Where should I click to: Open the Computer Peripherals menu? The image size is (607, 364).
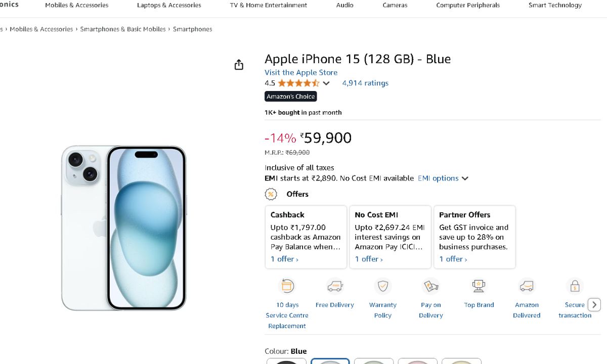tap(468, 5)
